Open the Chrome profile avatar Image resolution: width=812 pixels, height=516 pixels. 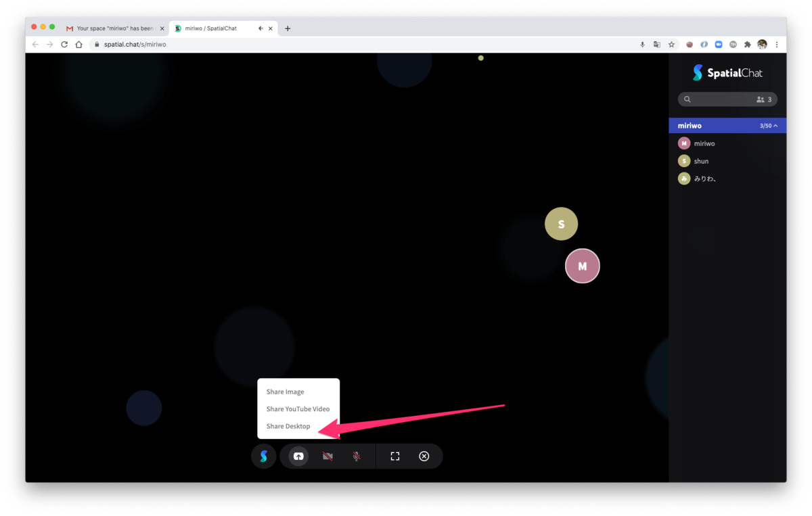pos(763,45)
